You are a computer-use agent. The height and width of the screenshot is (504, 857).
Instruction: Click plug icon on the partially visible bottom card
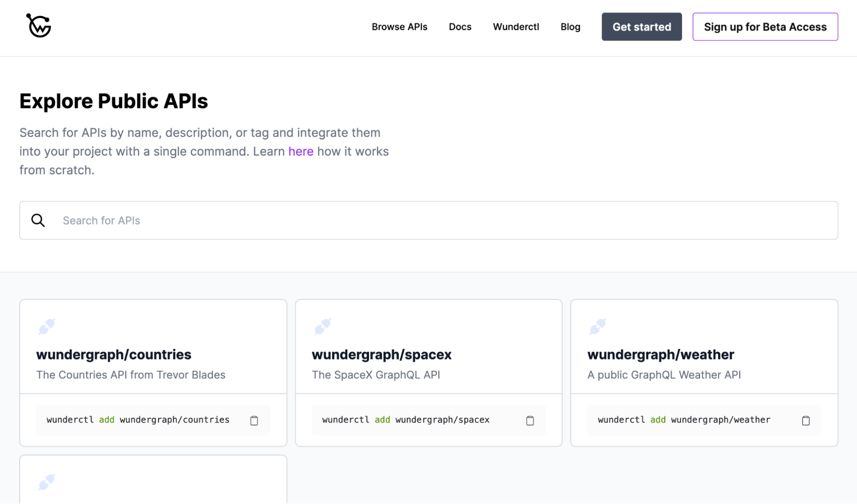click(x=47, y=482)
